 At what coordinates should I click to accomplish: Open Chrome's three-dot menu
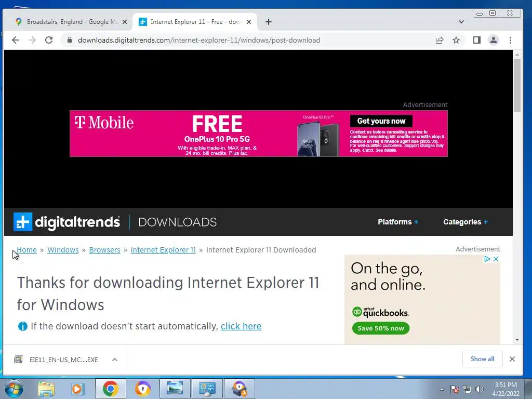coord(510,40)
